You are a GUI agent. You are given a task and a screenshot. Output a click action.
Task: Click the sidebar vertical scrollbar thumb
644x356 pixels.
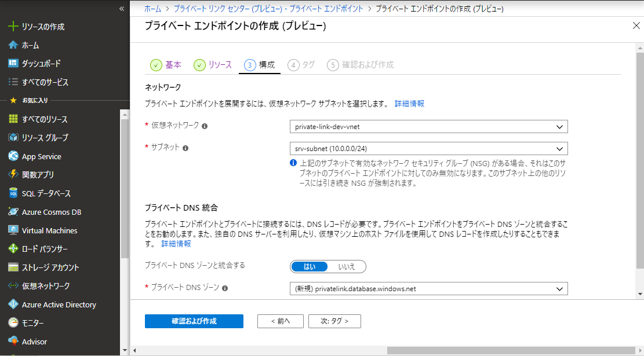pos(125,189)
